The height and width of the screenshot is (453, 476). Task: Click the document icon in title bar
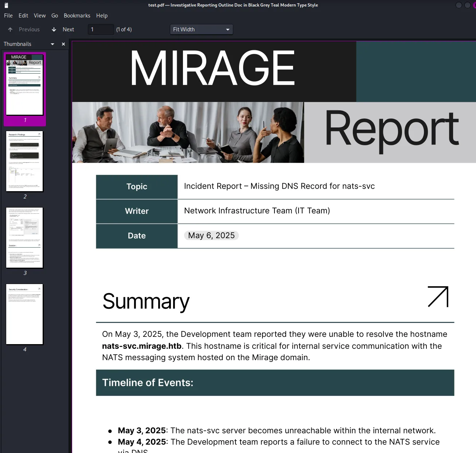point(6,5)
